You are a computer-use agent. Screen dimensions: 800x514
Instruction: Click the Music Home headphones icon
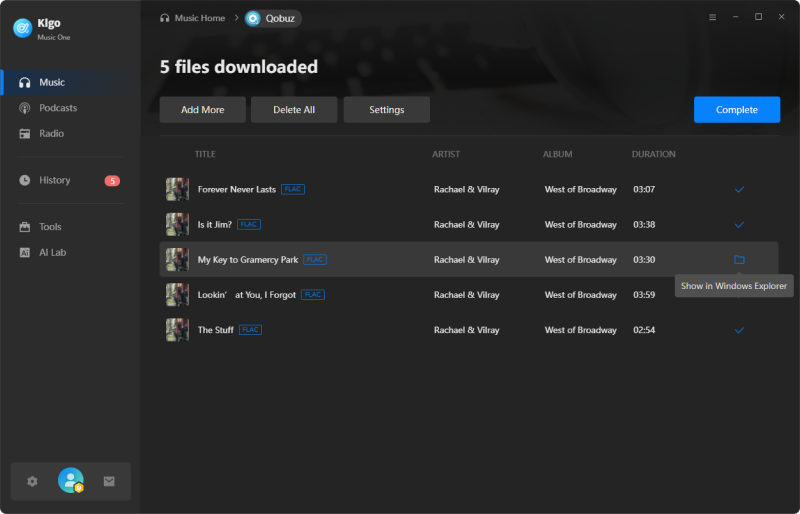[x=164, y=18]
